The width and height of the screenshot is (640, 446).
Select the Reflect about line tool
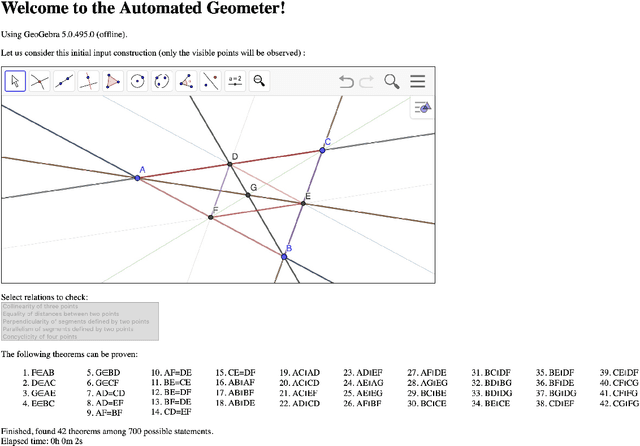point(211,82)
